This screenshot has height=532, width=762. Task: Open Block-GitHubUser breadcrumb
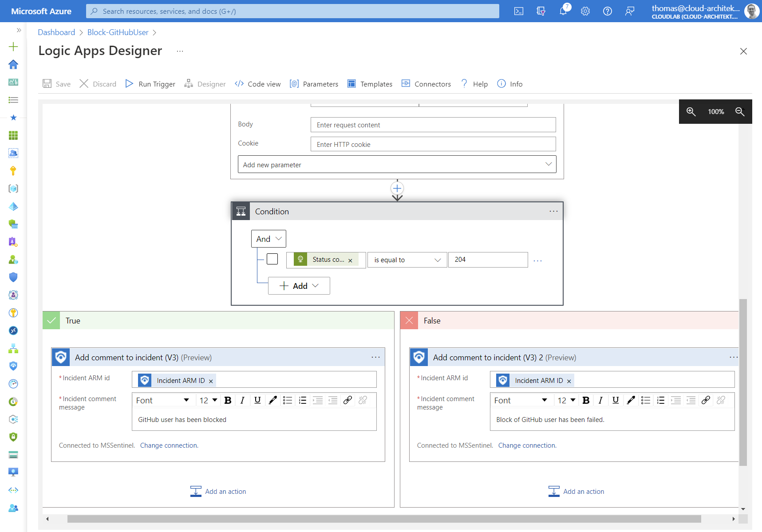(118, 32)
